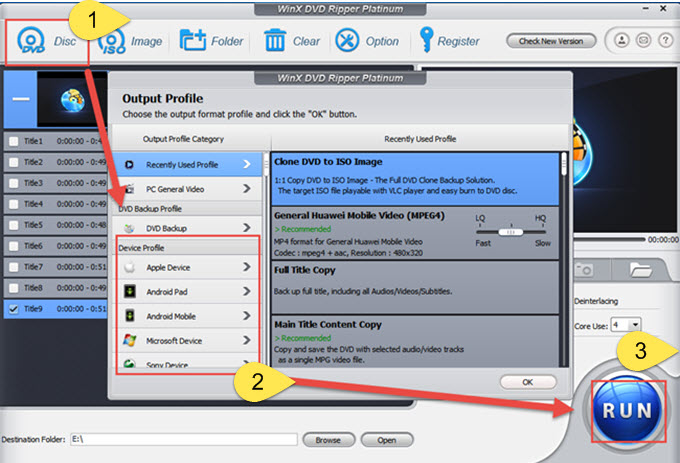Click the Recently Used Profile icon
Viewport: 680px width, 463px height.
point(129,165)
